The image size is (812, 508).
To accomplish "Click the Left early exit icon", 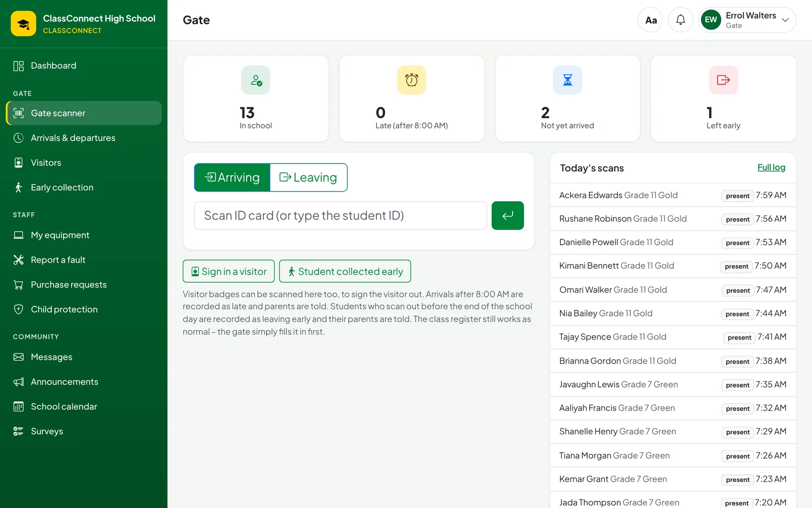I will [723, 80].
